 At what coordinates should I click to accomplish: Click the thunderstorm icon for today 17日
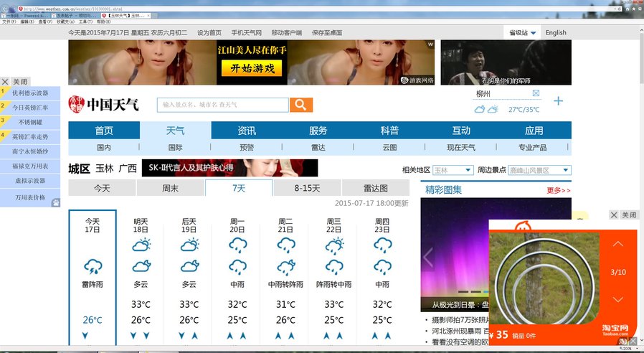93,267
